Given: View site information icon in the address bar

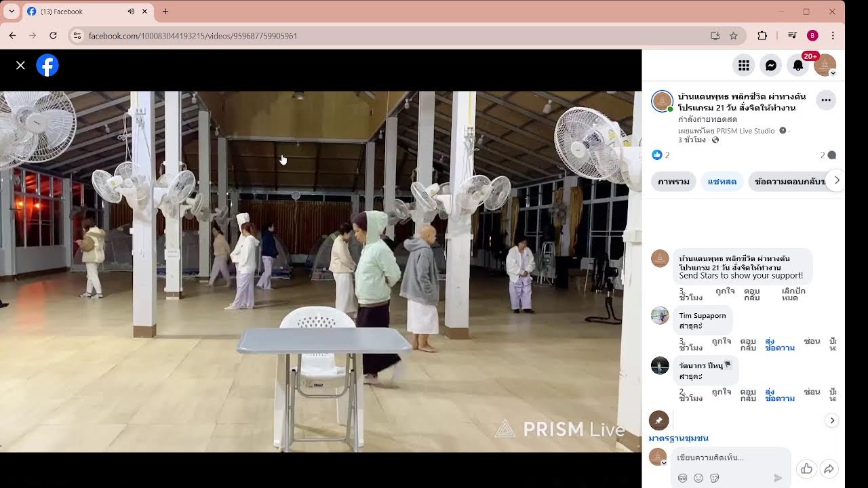Looking at the screenshot, I should tap(77, 35).
